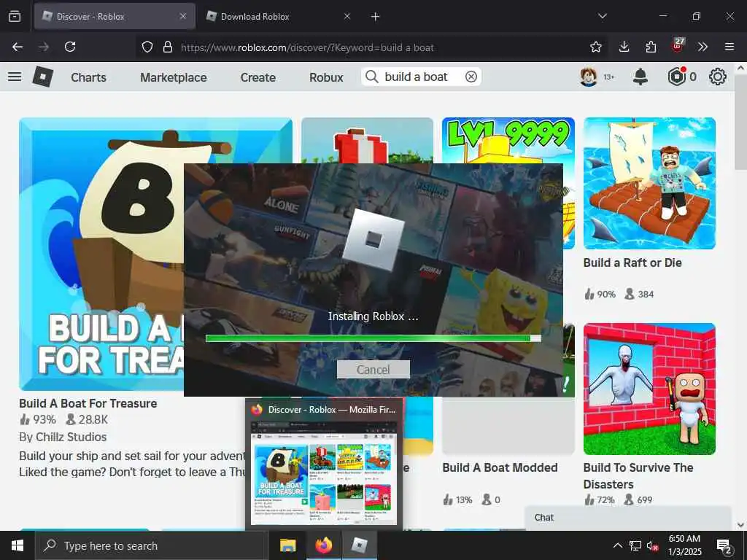Image resolution: width=747 pixels, height=560 pixels.
Task: Click the Roblox installer taskbar icon
Action: coord(359,545)
